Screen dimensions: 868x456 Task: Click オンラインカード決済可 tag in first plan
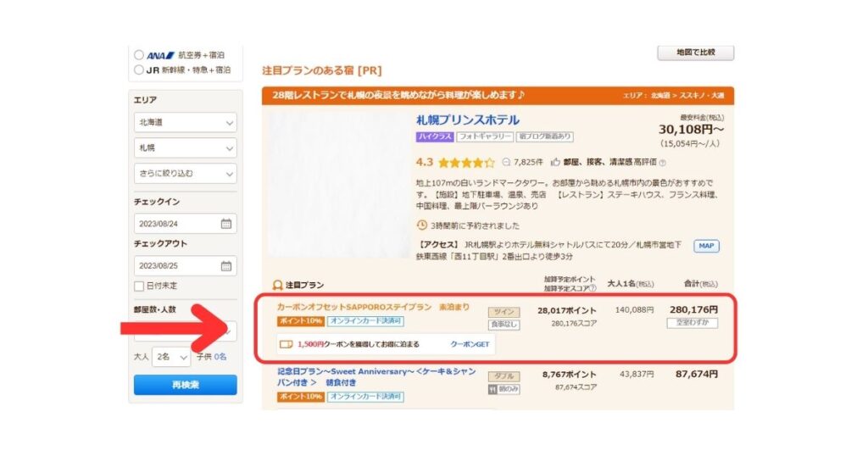click(365, 321)
